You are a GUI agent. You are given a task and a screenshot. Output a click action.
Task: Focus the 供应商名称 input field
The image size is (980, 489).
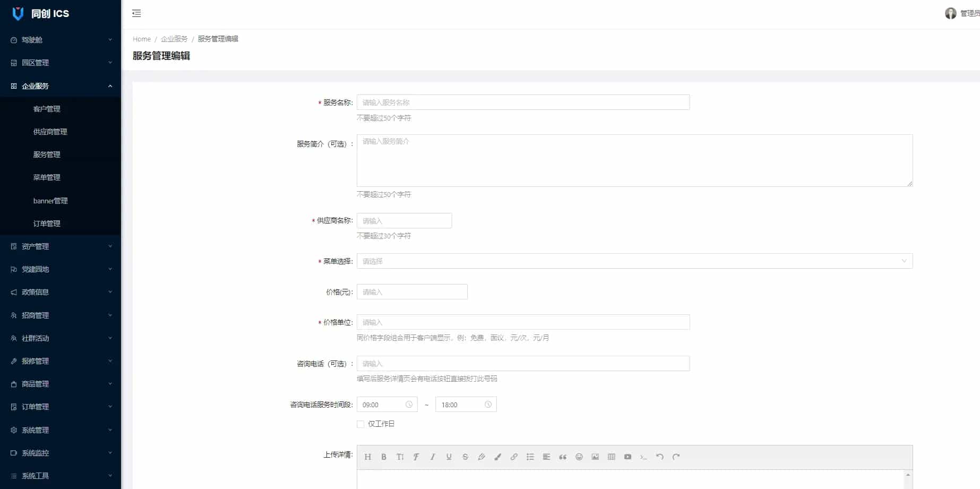click(x=404, y=221)
